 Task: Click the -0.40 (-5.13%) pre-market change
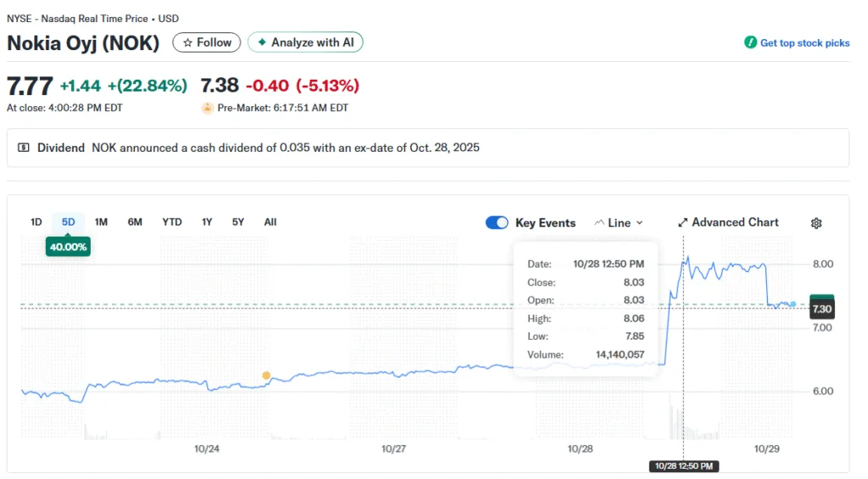pyautogui.click(x=303, y=86)
